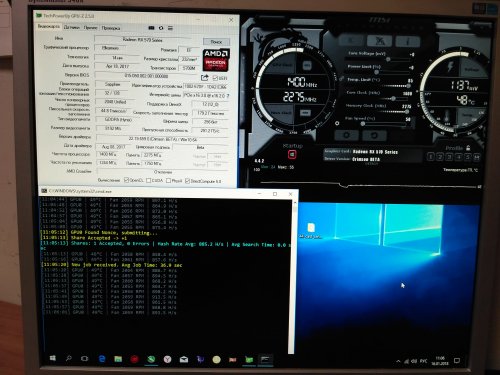Open GPU-Z hamburger menu icon

click(170, 28)
